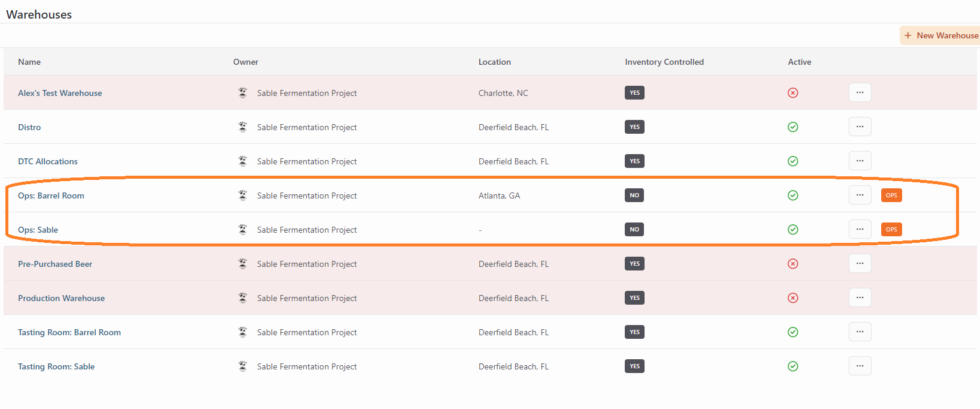Click the Owner column header
Image resolution: width=980 pixels, height=409 pixels.
pos(246,62)
